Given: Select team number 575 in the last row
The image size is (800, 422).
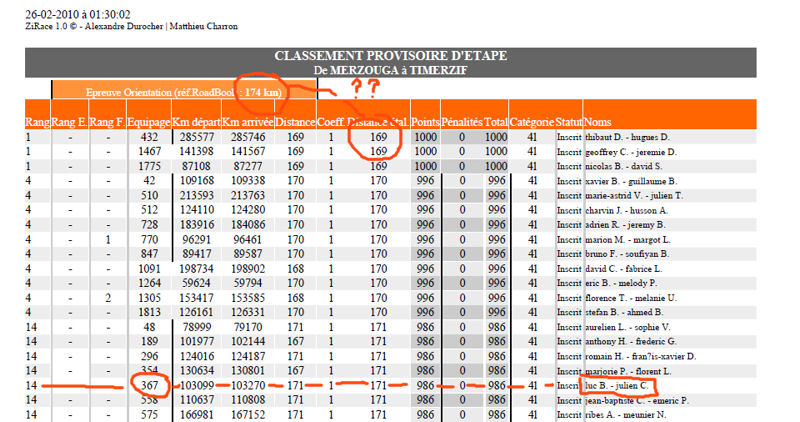Looking at the screenshot, I should click(150, 413).
